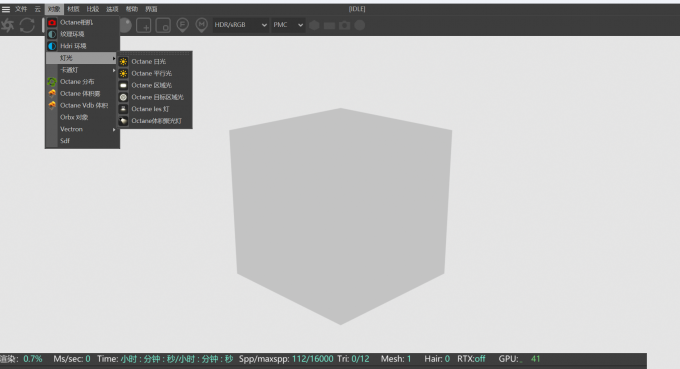The width and height of the screenshot is (680, 369).
Task: Expand the Vectron submenu
Action: [82, 129]
